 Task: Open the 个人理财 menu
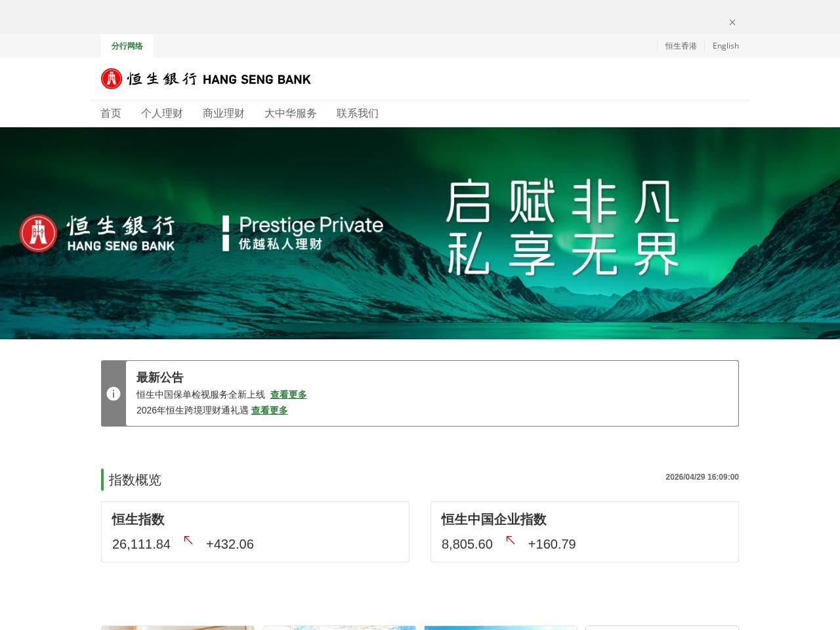coord(162,114)
